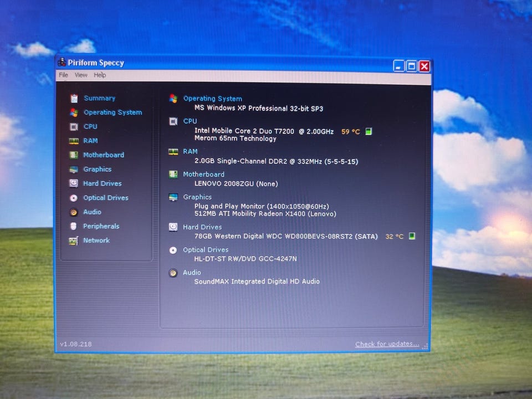This screenshot has width=532, height=399.
Task: Click the Hard Drives icon in sidebar
Action: (74, 183)
